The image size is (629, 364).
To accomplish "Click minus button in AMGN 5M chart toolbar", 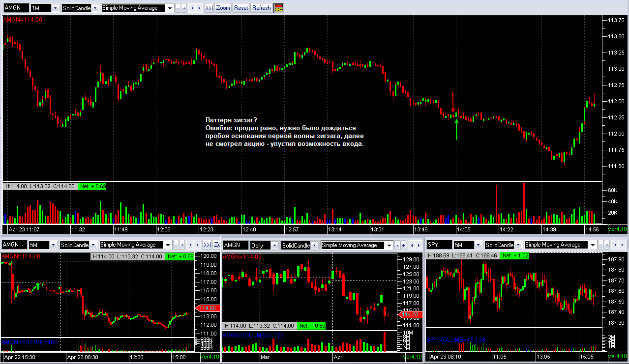I will coord(176,245).
